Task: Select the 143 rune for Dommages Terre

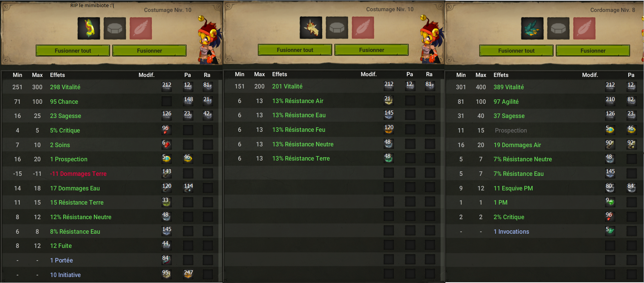Action: pyautogui.click(x=166, y=173)
